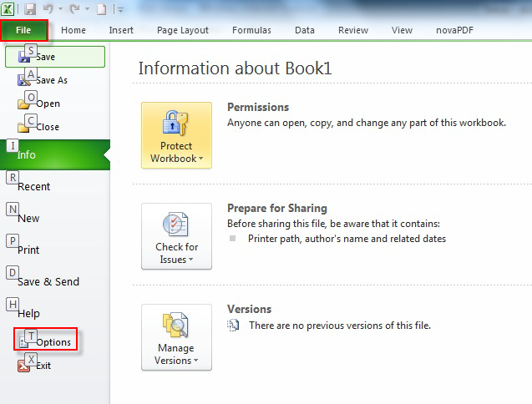The width and height of the screenshot is (532, 404).
Task: Click the Open folder icon
Action: click(x=24, y=104)
